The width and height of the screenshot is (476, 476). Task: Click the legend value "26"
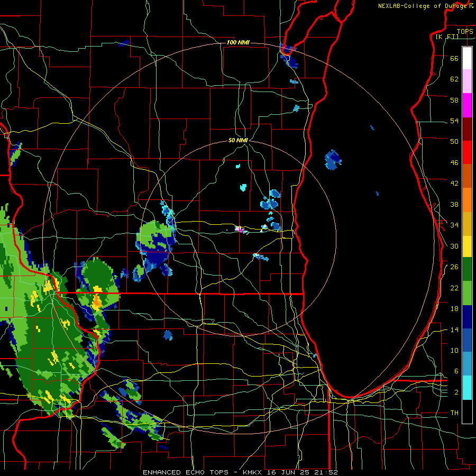click(454, 267)
